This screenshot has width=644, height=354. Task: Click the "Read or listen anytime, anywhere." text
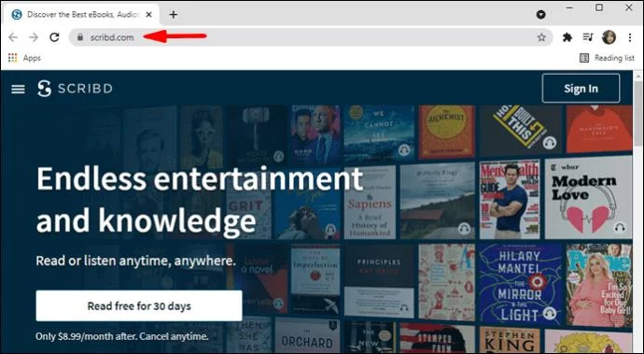(x=135, y=261)
